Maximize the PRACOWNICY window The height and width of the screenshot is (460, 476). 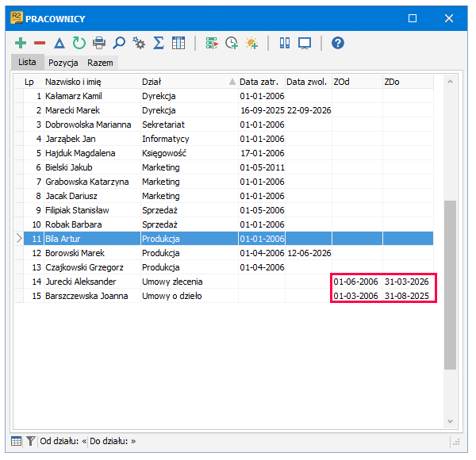[413, 18]
